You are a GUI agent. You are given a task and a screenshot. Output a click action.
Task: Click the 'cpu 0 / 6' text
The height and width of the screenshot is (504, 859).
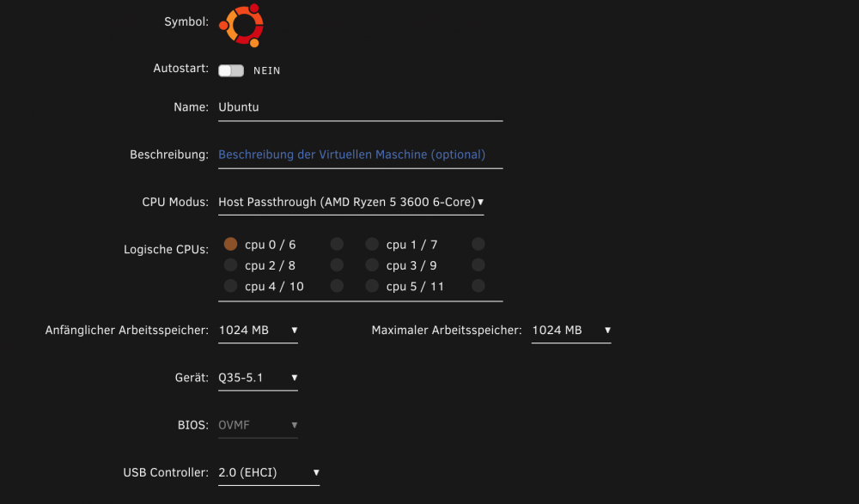tap(270, 245)
